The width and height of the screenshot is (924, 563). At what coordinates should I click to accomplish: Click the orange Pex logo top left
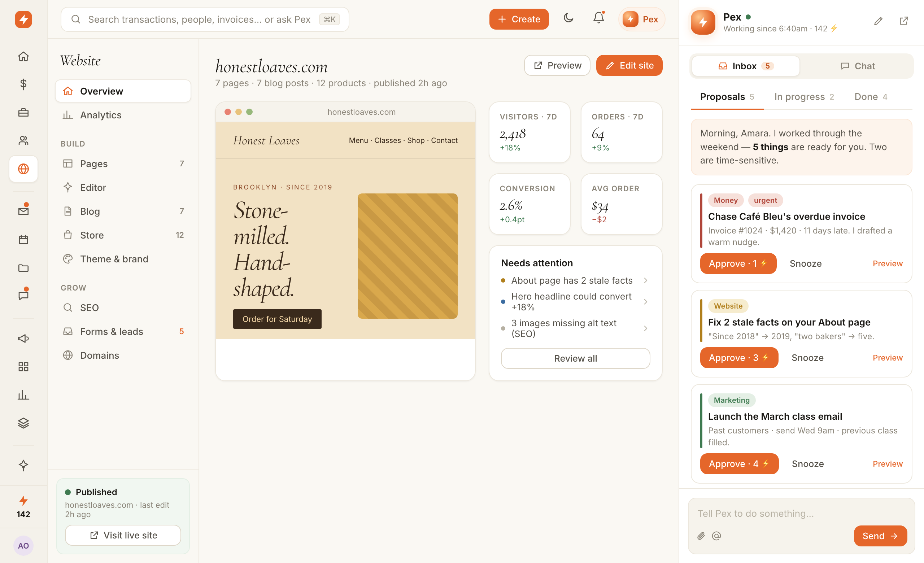tap(23, 19)
